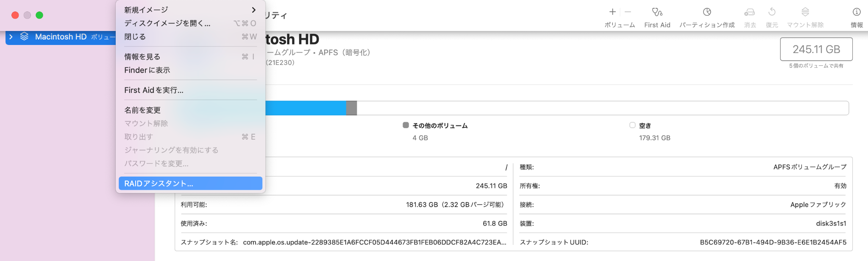The height and width of the screenshot is (261, 868).
Task: Click the Erase (消去) toolbar icon
Action: 750,12
